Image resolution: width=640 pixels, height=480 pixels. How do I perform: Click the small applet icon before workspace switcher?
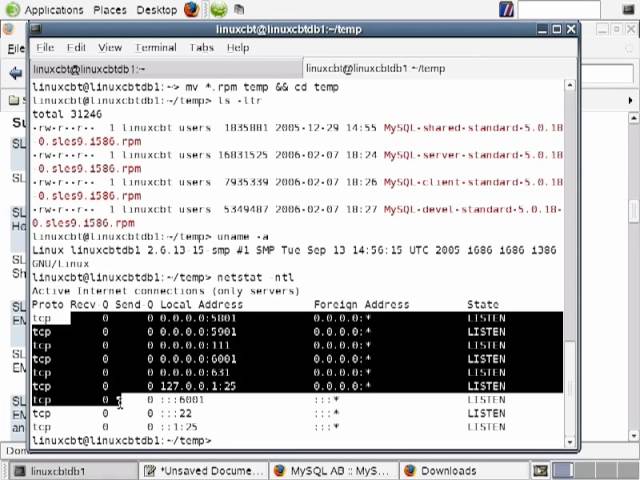[540, 471]
